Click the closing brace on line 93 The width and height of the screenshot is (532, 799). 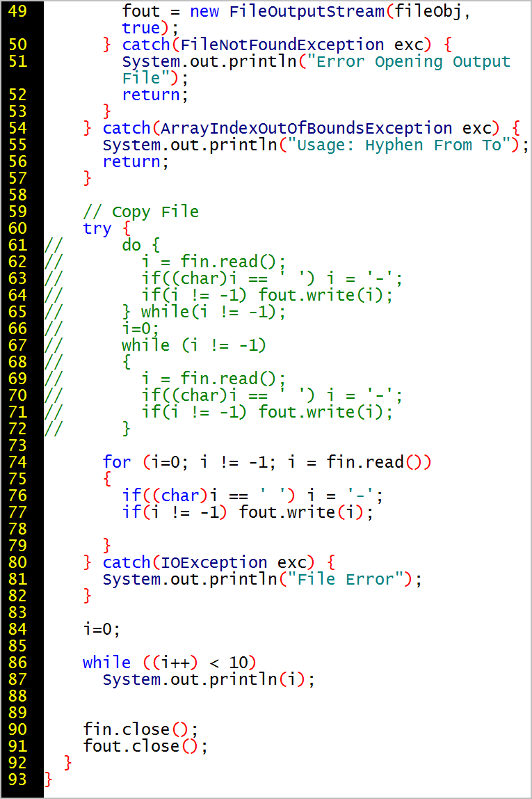49,780
